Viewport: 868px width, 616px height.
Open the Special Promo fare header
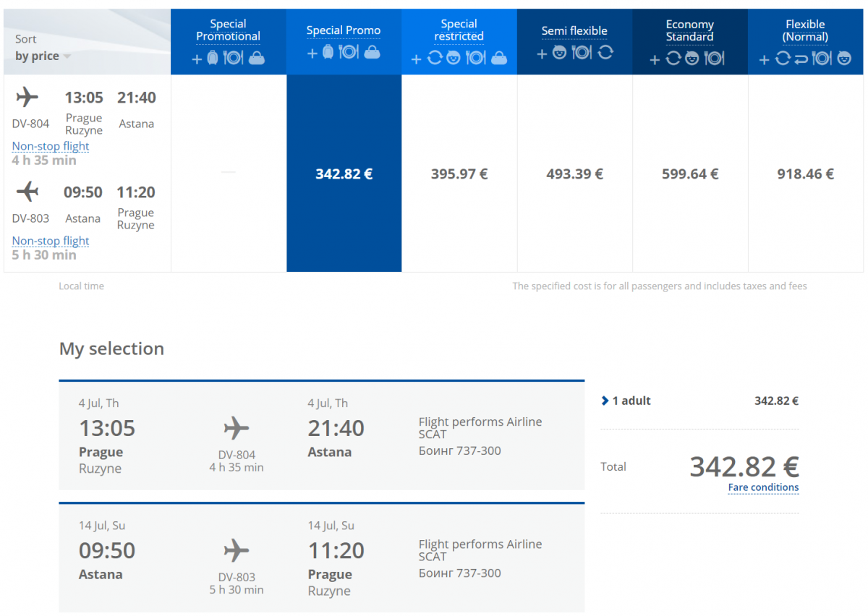pos(344,30)
